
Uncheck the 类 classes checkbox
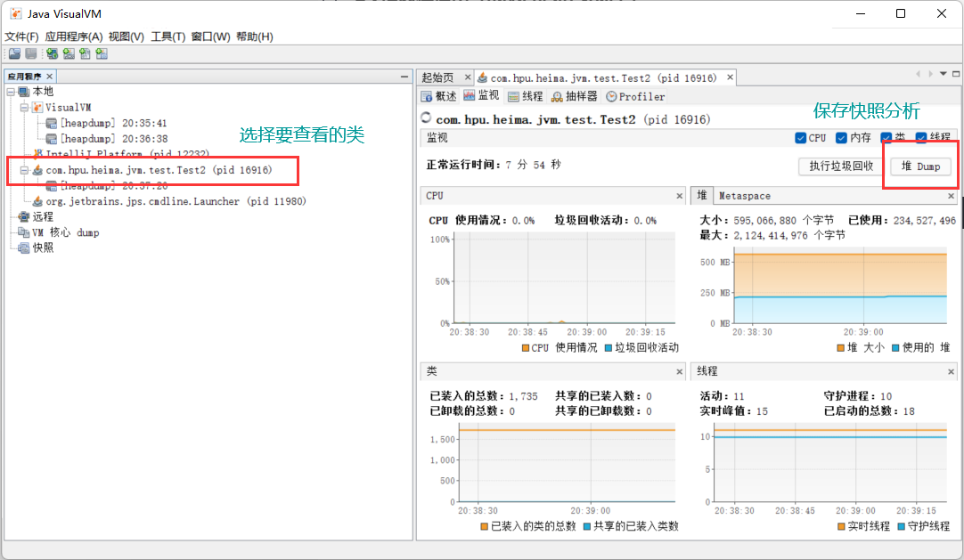(886, 137)
